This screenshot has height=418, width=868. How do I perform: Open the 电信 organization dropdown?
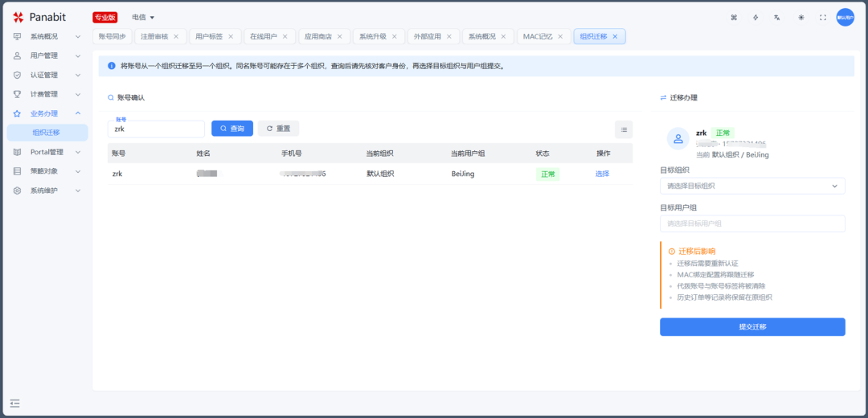point(143,18)
